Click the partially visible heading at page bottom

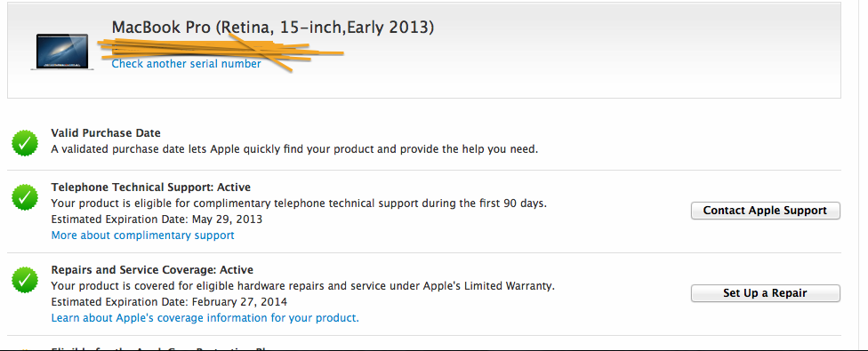click(x=164, y=349)
